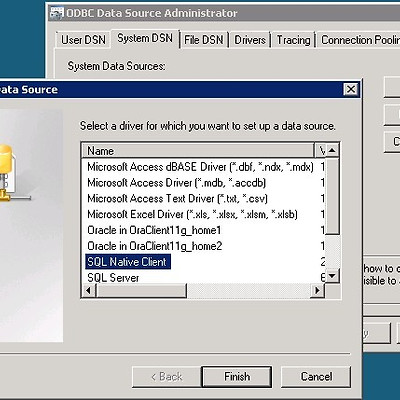Select Microsoft Access dBASE Driver row

click(x=203, y=167)
